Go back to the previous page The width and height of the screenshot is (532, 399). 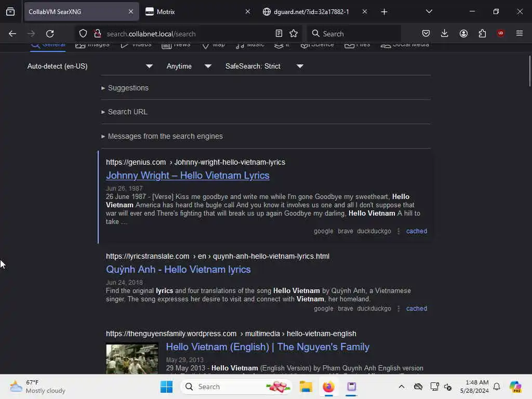point(12,34)
